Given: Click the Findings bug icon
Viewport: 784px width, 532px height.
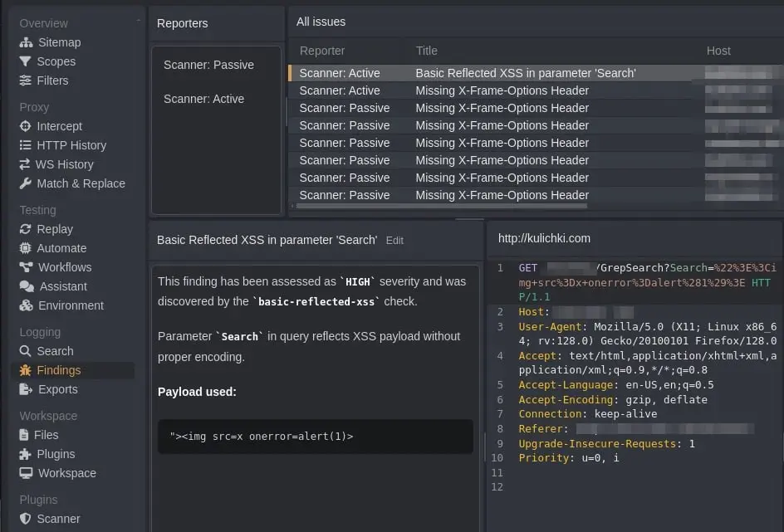Looking at the screenshot, I should [25, 370].
